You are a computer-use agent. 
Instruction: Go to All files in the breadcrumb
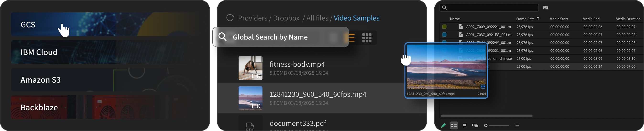coord(317,18)
